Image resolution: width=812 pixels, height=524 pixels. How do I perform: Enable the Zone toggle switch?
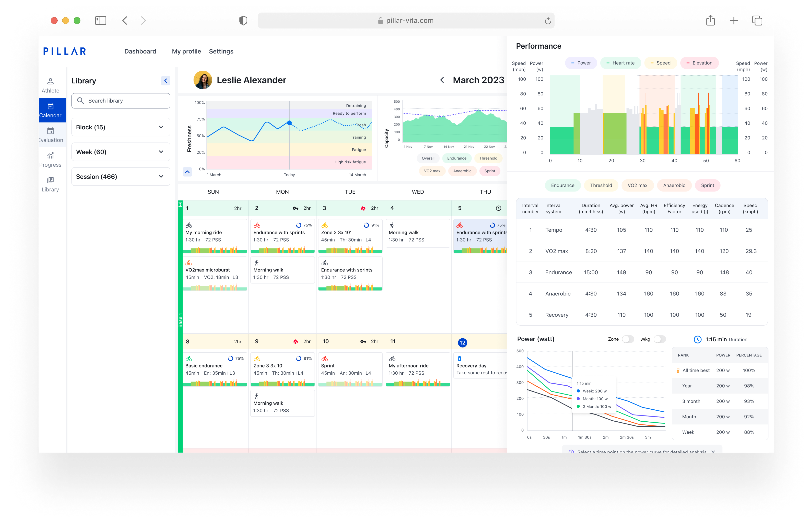point(628,339)
